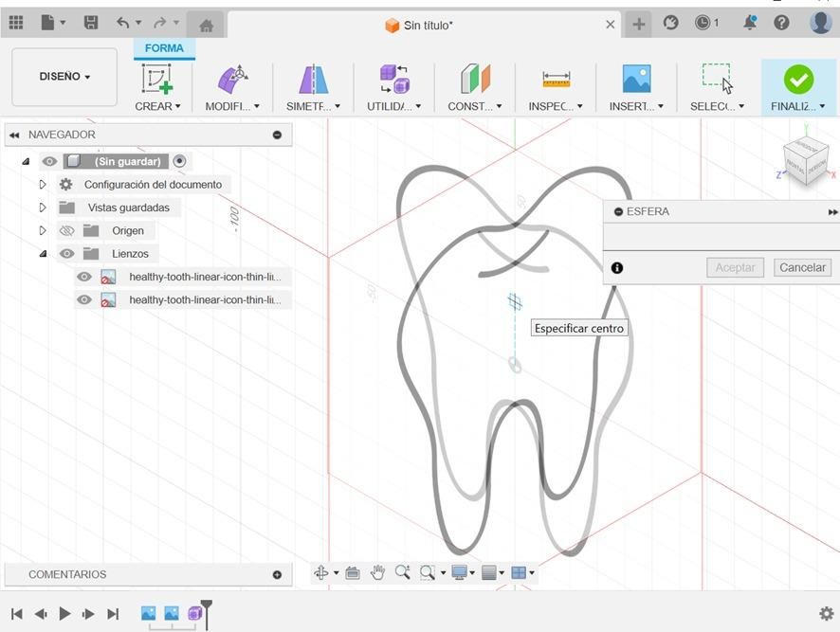Screen dimensions: 840x632
Task: Expand the Vistas guardadas tree node
Action: click(x=43, y=208)
